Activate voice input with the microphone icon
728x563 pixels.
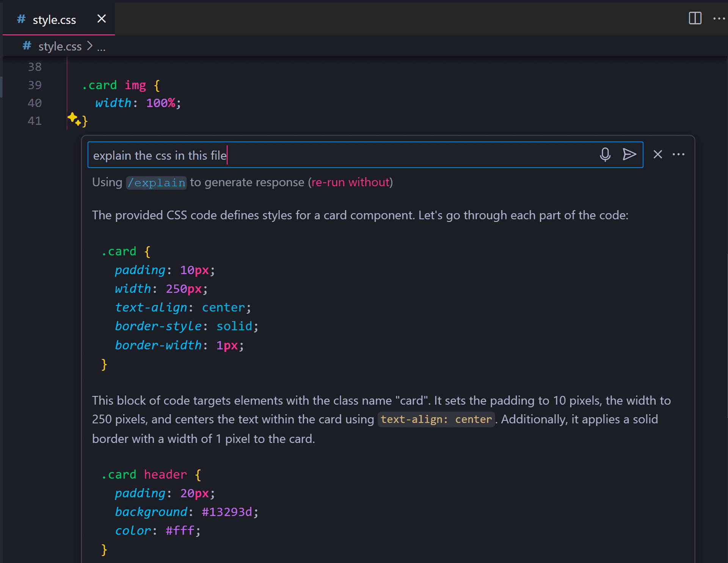pos(605,154)
